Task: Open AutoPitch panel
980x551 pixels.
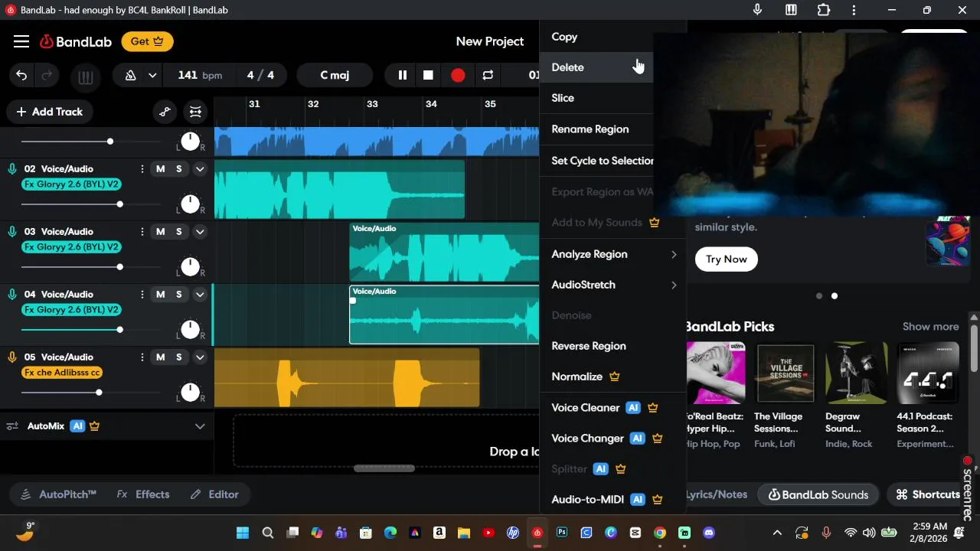Action: 58,494
